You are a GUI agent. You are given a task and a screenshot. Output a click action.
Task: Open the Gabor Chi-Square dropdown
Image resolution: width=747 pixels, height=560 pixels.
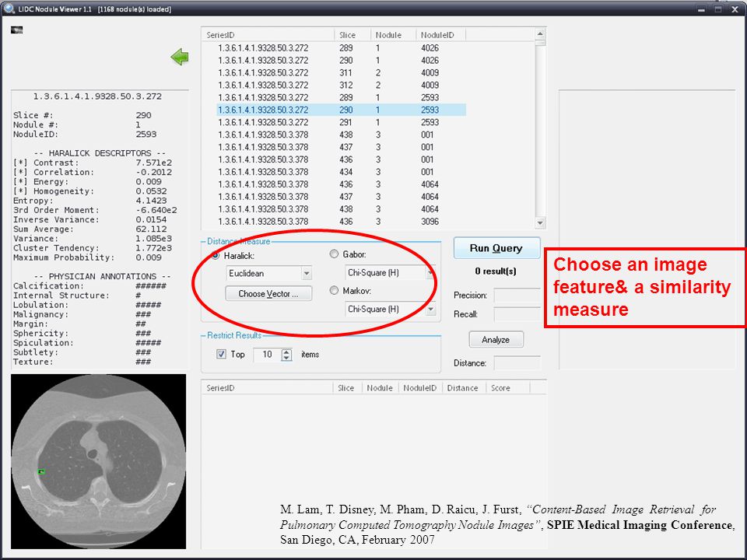430,272
